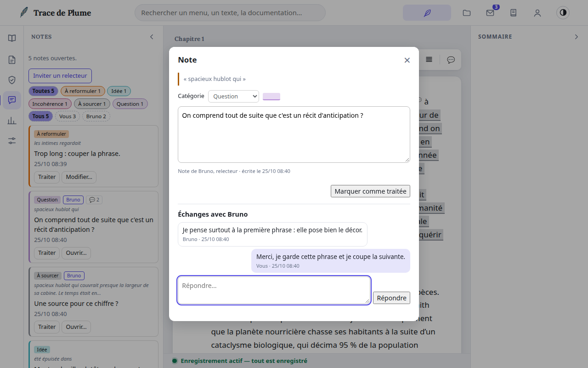Open the book documentation icon in the top bar
588x368 pixels.
[x=514, y=13]
